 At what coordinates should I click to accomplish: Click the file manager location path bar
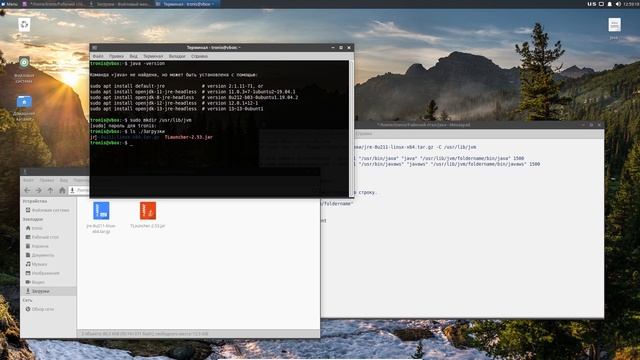[79, 190]
